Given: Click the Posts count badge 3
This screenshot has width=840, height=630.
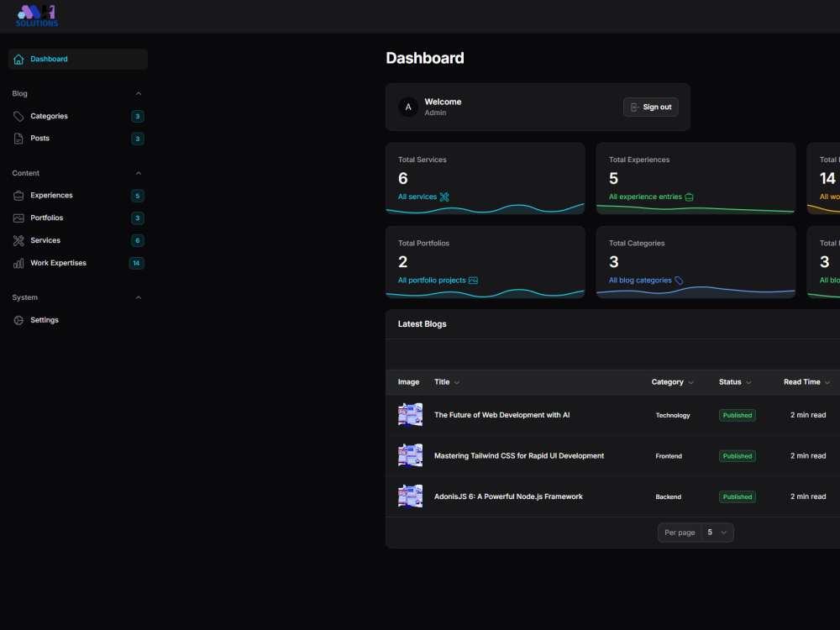Looking at the screenshot, I should [x=138, y=139].
